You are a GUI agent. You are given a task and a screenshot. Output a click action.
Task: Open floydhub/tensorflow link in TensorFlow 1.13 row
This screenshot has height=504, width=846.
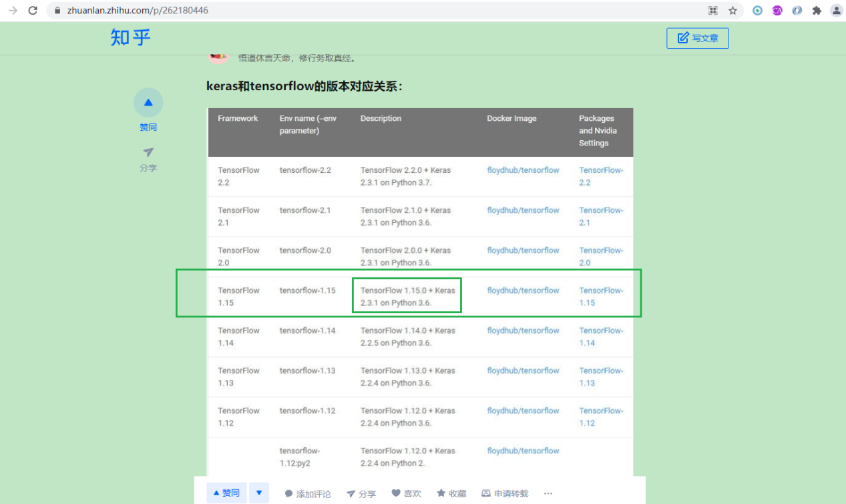coord(523,370)
